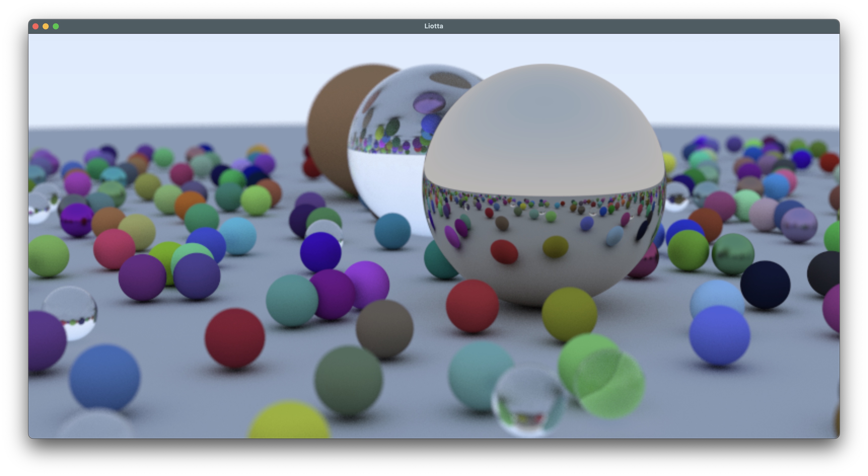Click the pale sky background area
The width and height of the screenshot is (868, 476).
[x=169, y=77]
